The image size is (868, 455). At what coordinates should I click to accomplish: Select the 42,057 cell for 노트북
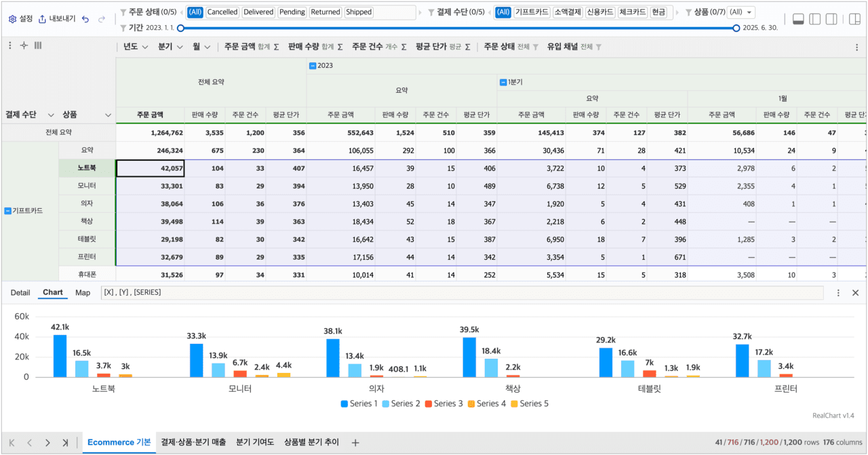point(151,168)
